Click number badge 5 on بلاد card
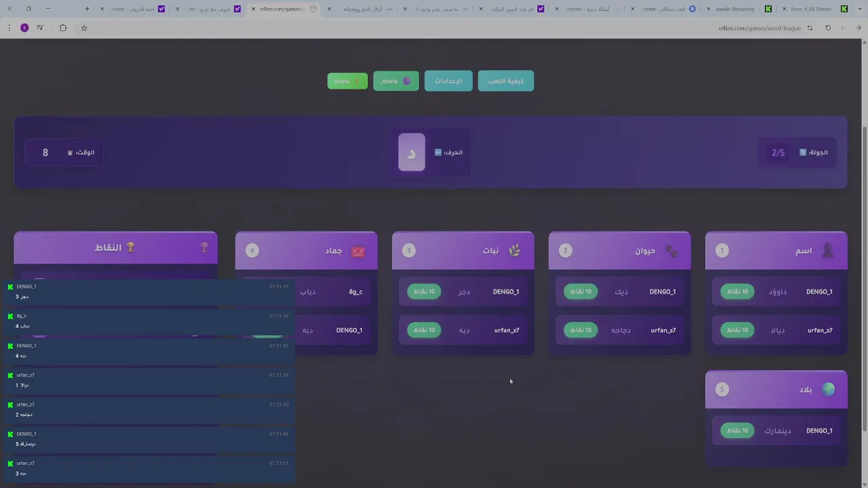The width and height of the screenshot is (868, 488). coord(722,389)
